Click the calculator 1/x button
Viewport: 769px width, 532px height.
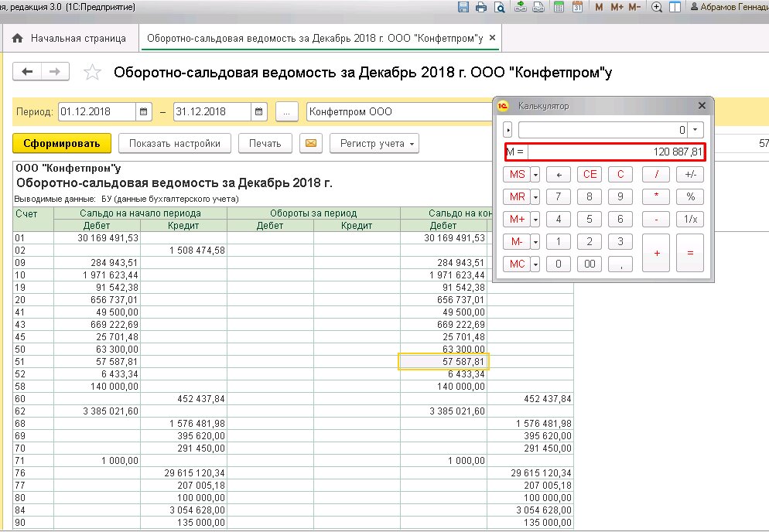click(690, 219)
